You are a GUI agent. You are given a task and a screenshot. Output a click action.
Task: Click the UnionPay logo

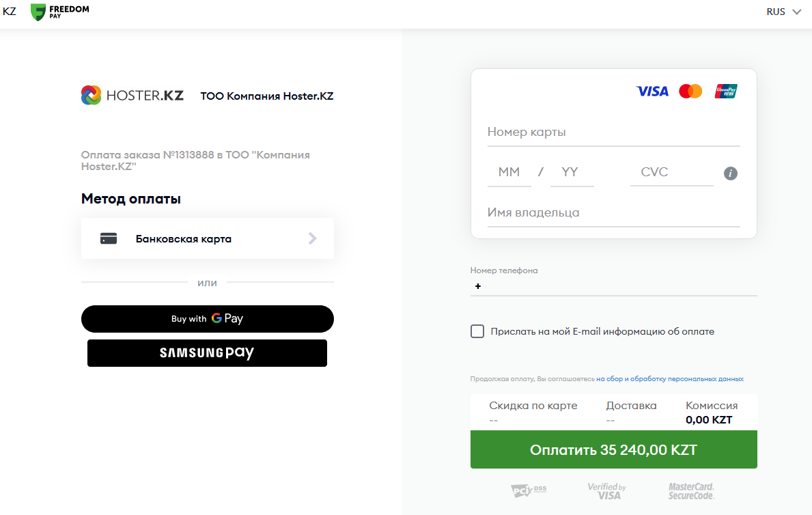click(x=726, y=91)
